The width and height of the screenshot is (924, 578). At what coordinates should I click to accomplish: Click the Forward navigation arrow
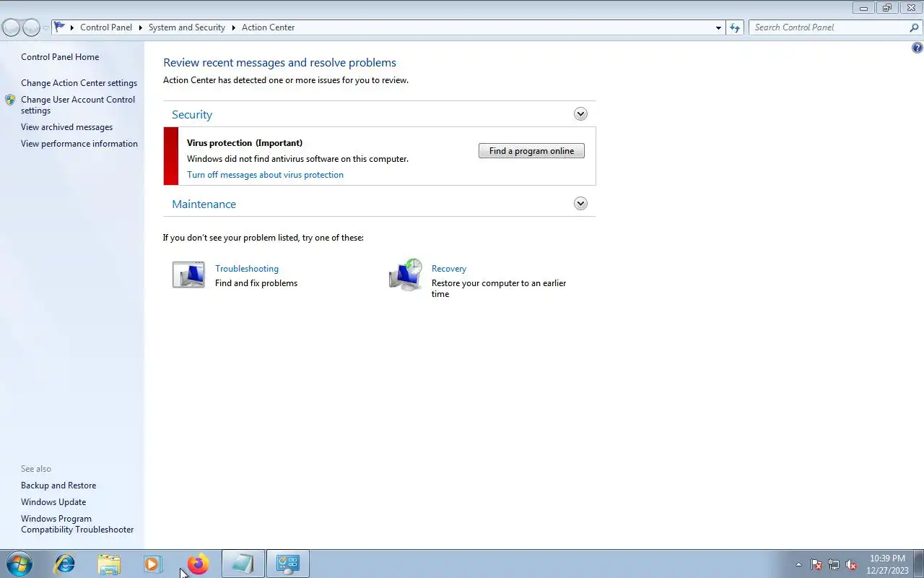(x=31, y=27)
